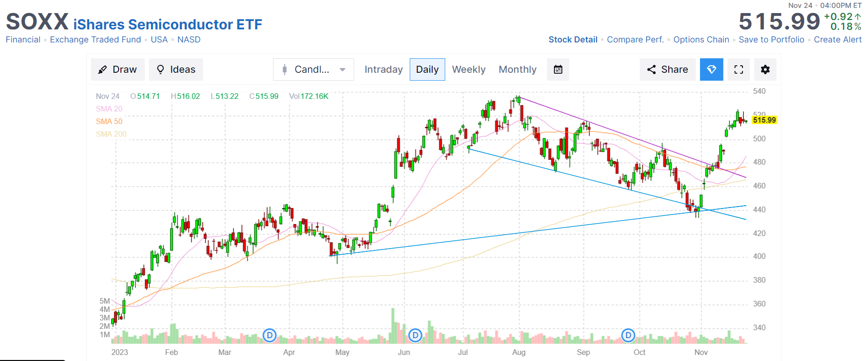Image resolution: width=868 pixels, height=361 pixels.
Task: Click the blue diamond premium icon
Action: (712, 69)
